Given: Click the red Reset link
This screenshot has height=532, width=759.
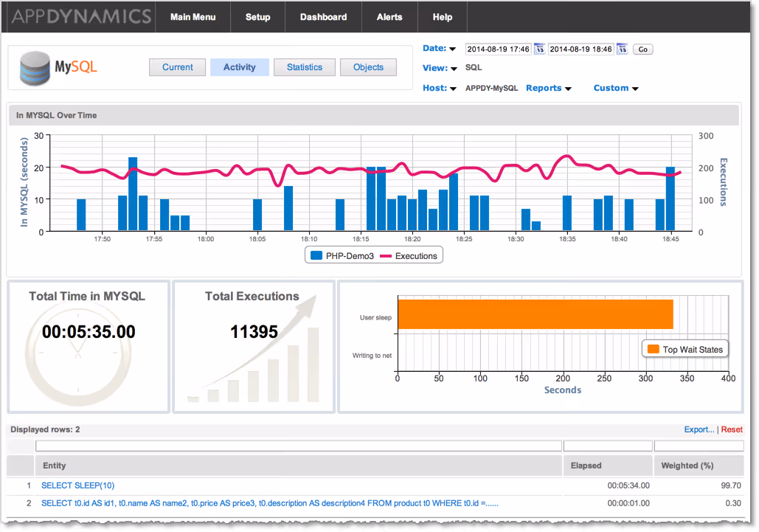Looking at the screenshot, I should 732,429.
